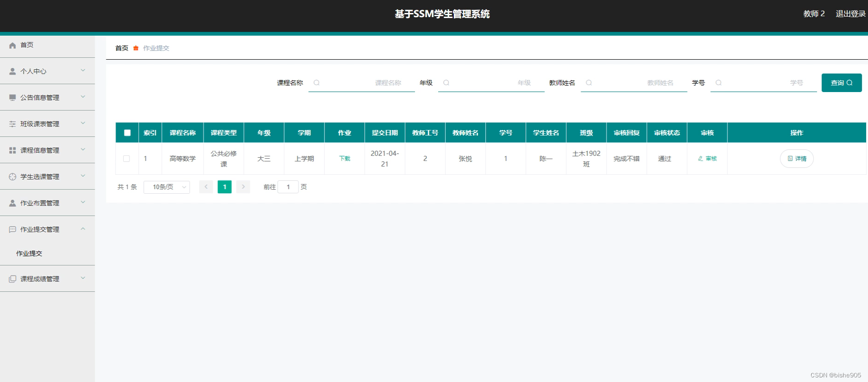Click the 提交日期 column header
Screen dimensions: 868x382
pos(385,133)
